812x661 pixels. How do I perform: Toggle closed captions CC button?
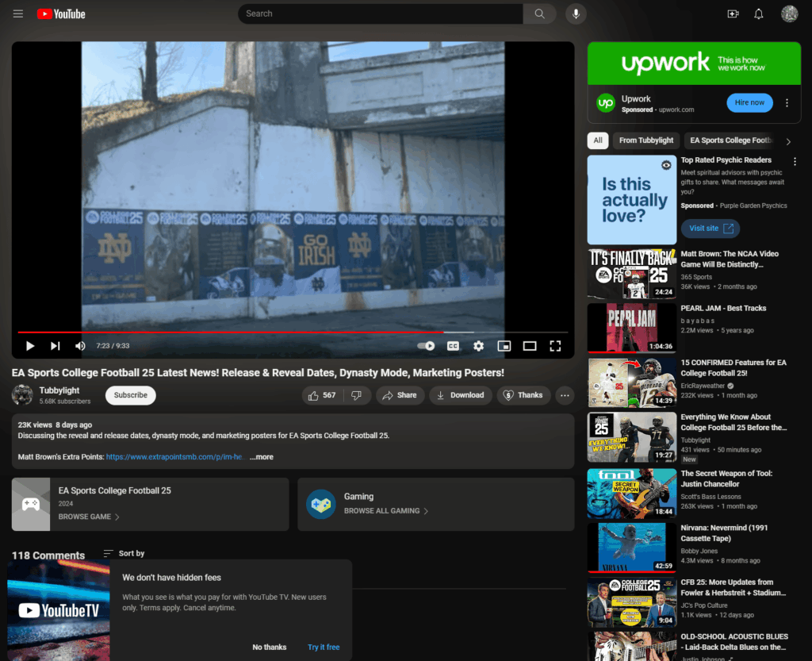click(453, 346)
